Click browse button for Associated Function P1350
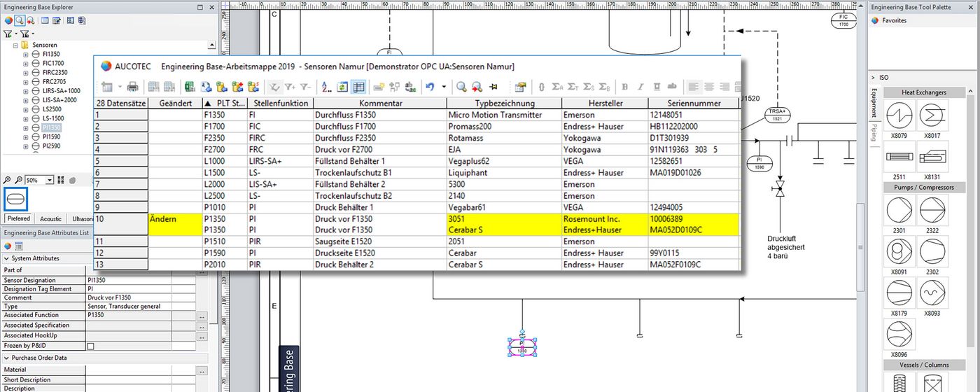The image size is (980, 392). tap(202, 316)
